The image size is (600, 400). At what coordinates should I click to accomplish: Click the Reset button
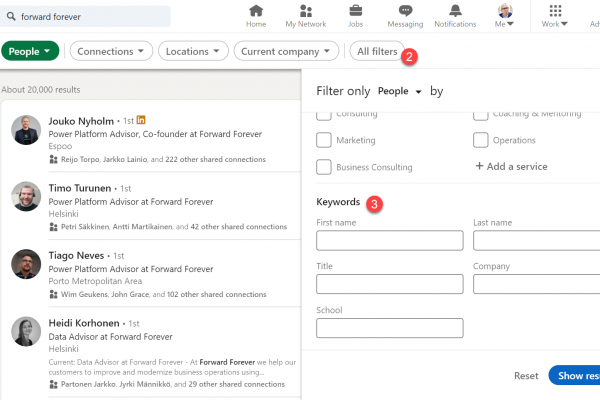(526, 376)
